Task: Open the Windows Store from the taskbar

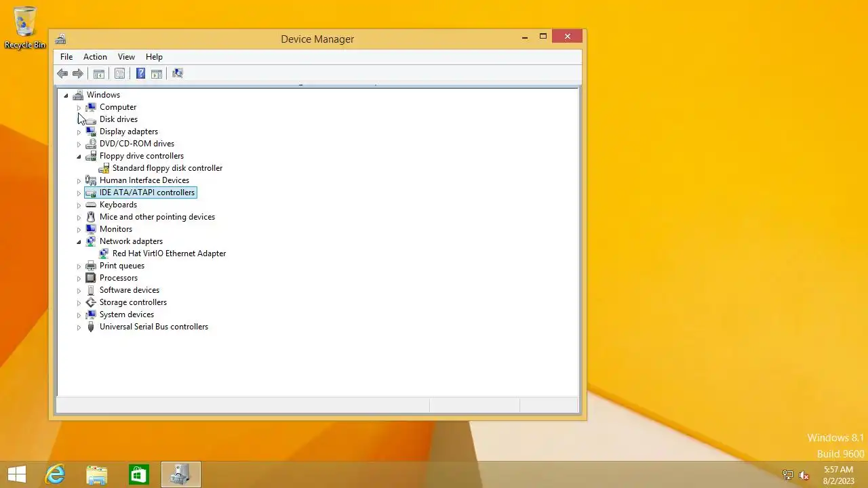Action: click(138, 474)
